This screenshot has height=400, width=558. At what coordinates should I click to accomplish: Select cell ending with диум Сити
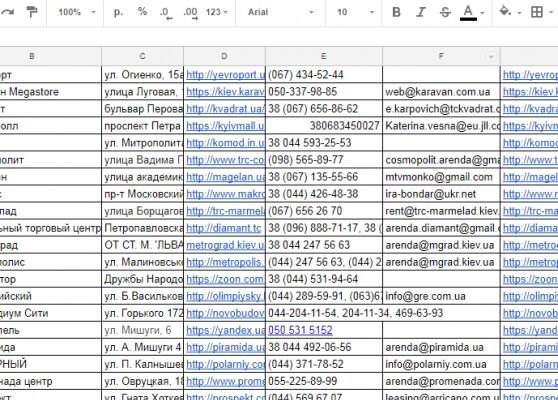(51, 313)
